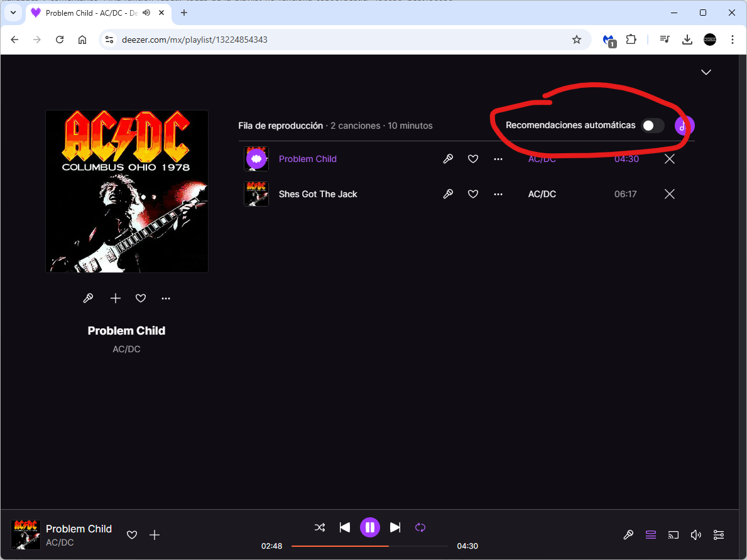Open lyrics for Problem Child in the queue row
Screen dimensions: 747x560
(x=448, y=159)
